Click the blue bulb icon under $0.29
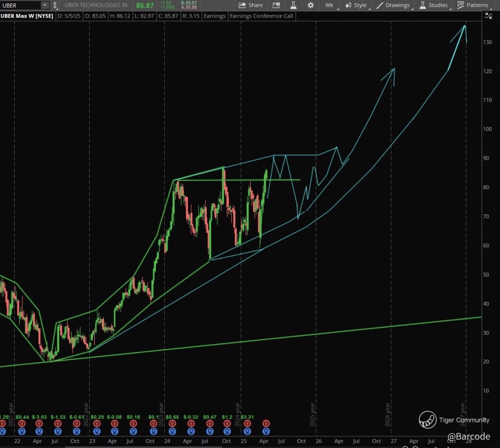Screen dimensions: 500x448 [x=97, y=431]
